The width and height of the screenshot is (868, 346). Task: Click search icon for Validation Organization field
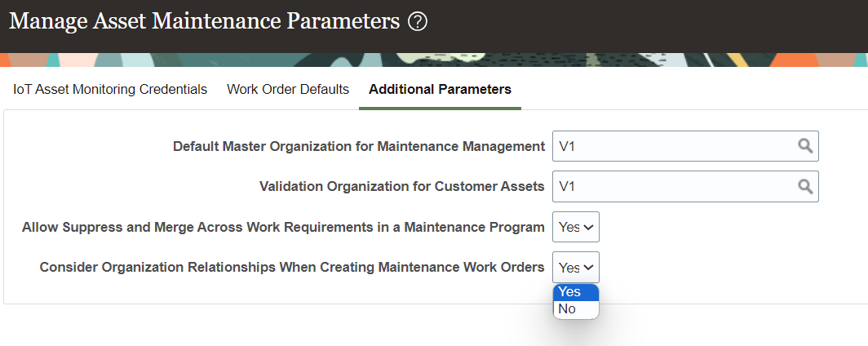click(x=805, y=186)
